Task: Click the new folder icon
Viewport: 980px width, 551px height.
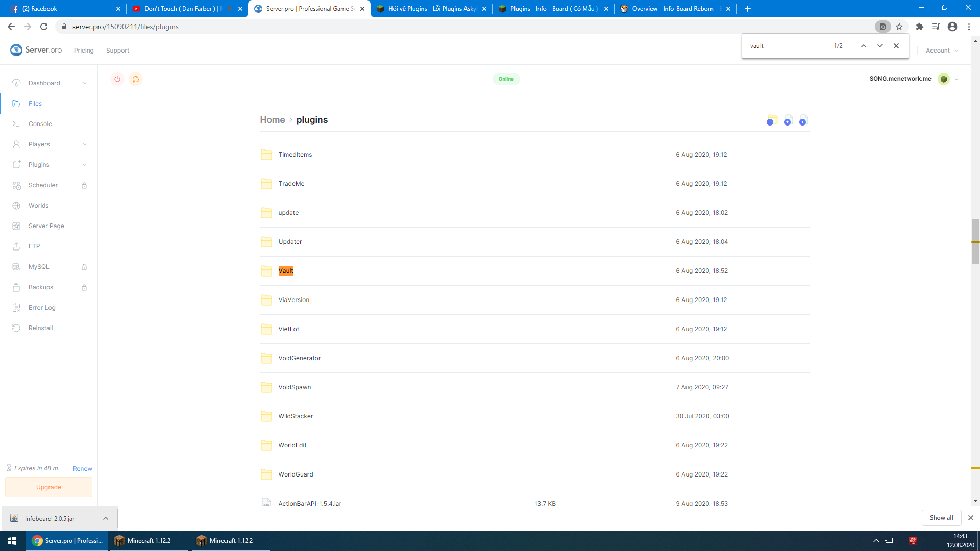Action: point(772,120)
